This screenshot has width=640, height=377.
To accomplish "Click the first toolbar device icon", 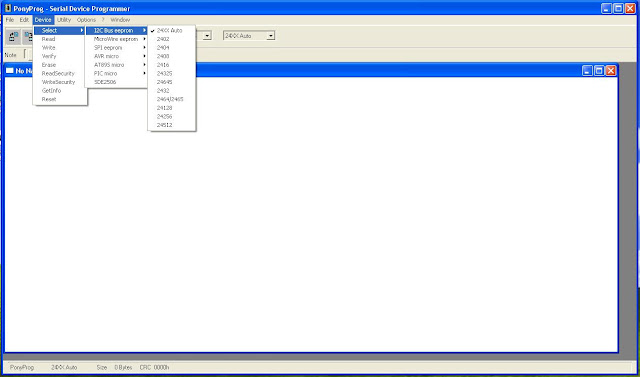I will [13, 37].
